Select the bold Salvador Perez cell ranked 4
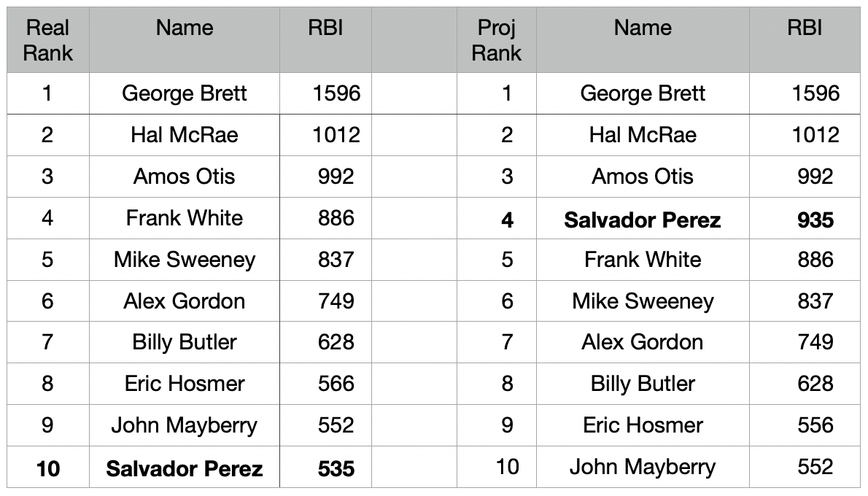 tap(643, 219)
